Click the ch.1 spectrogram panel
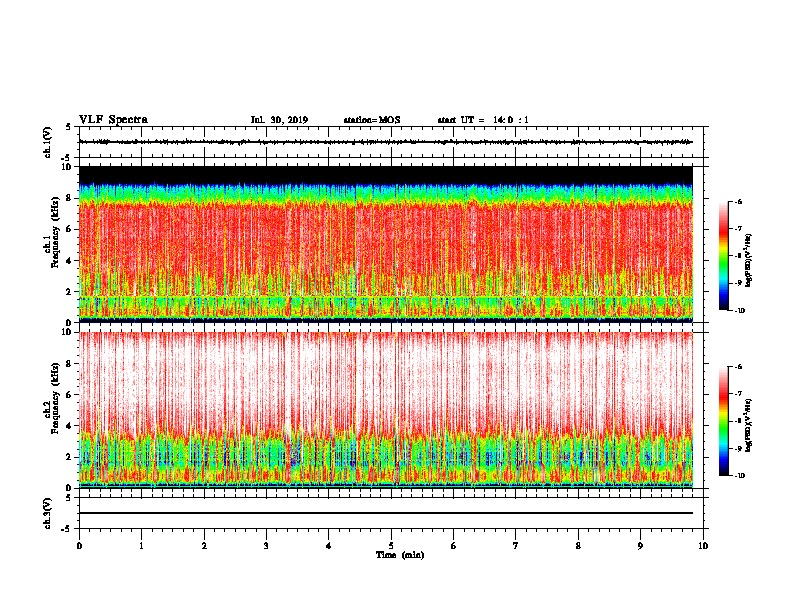This screenshot has height=612, width=792. coord(386,244)
